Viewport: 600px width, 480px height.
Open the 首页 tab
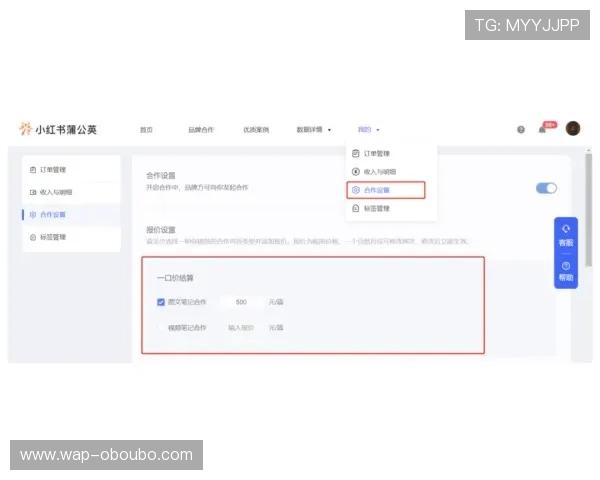pyautogui.click(x=146, y=130)
